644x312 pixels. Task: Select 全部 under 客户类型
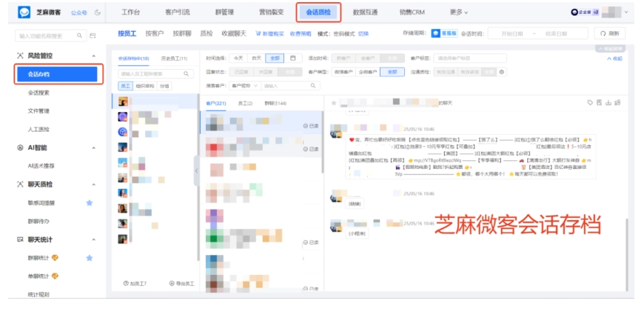point(392,72)
